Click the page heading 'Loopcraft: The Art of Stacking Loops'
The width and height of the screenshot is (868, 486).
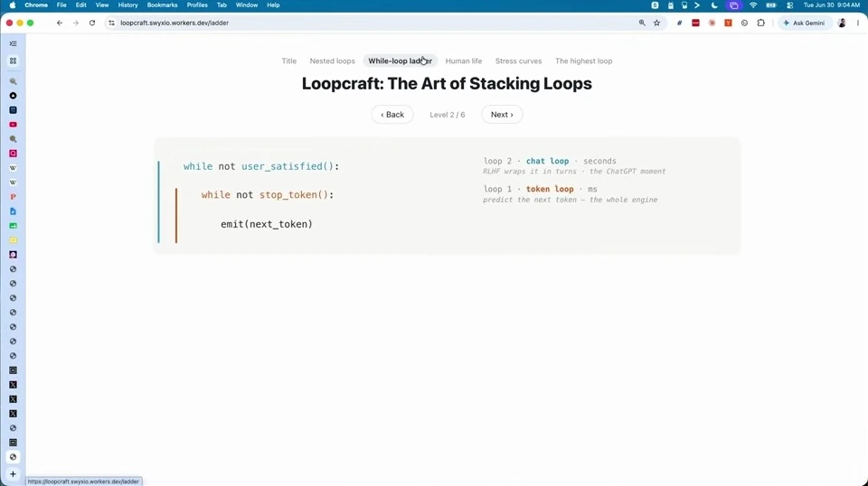447,83
